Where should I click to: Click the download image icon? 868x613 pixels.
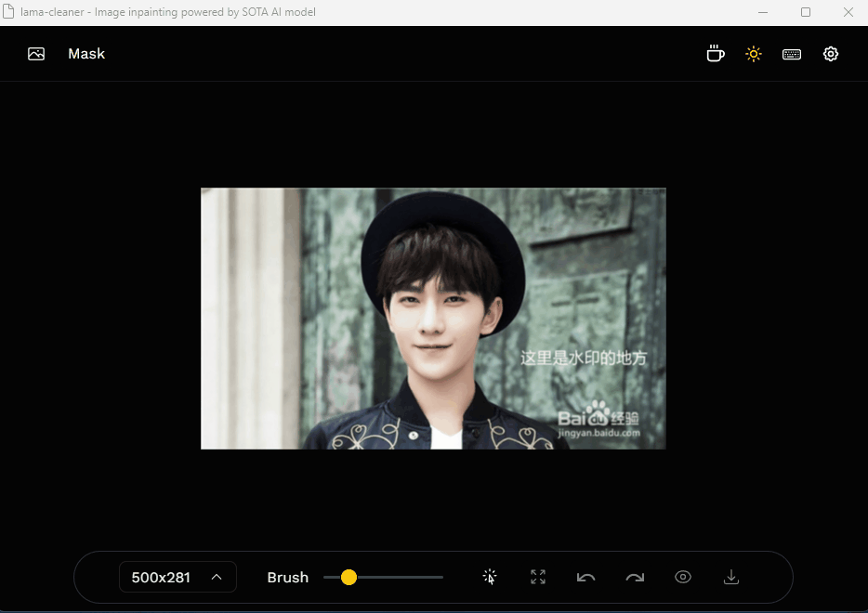point(731,577)
